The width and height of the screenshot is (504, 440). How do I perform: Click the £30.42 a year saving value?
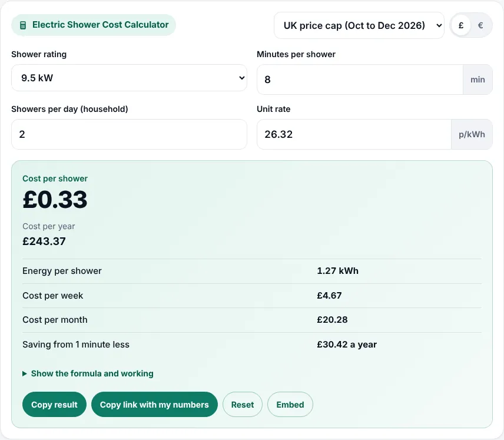click(x=346, y=345)
